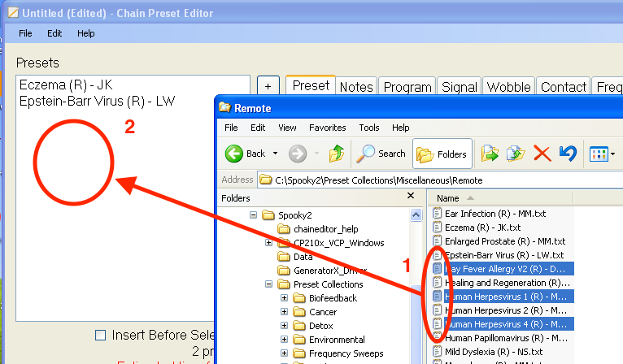The image size is (623, 364).
Task: Select Mild Dyslexia (R) - NS.txt file
Action: (x=494, y=352)
